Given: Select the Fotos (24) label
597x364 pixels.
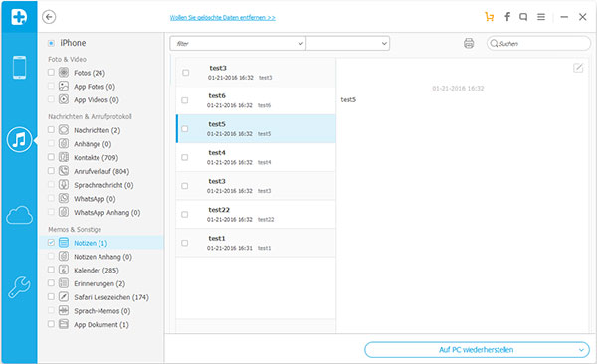Looking at the screenshot, I should (x=90, y=73).
